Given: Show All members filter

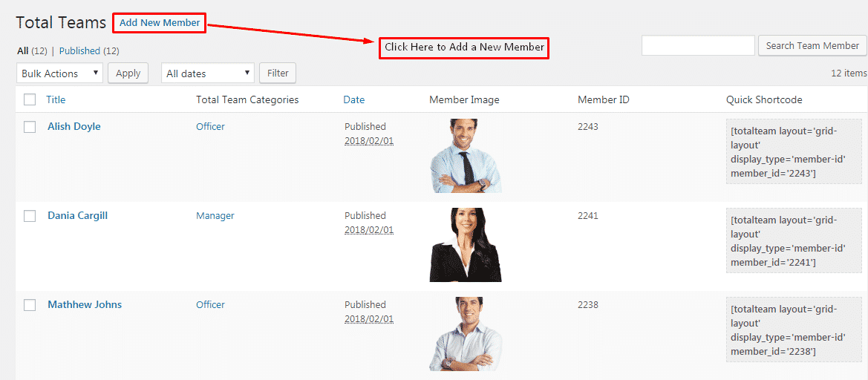Looking at the screenshot, I should pyautogui.click(x=23, y=51).
